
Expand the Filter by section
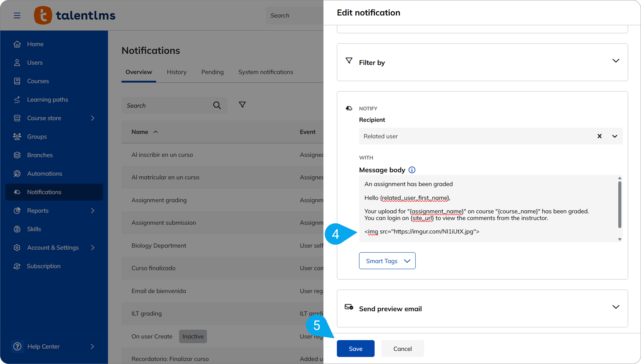616,61
